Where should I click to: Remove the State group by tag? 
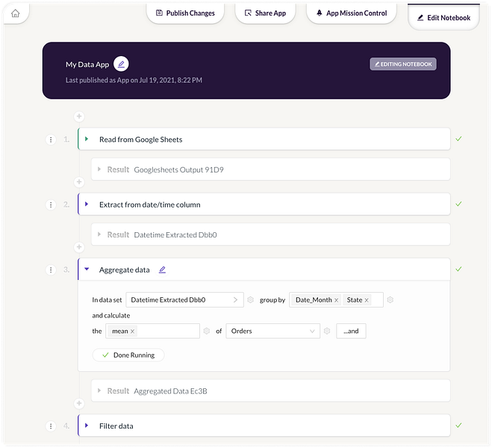click(367, 300)
